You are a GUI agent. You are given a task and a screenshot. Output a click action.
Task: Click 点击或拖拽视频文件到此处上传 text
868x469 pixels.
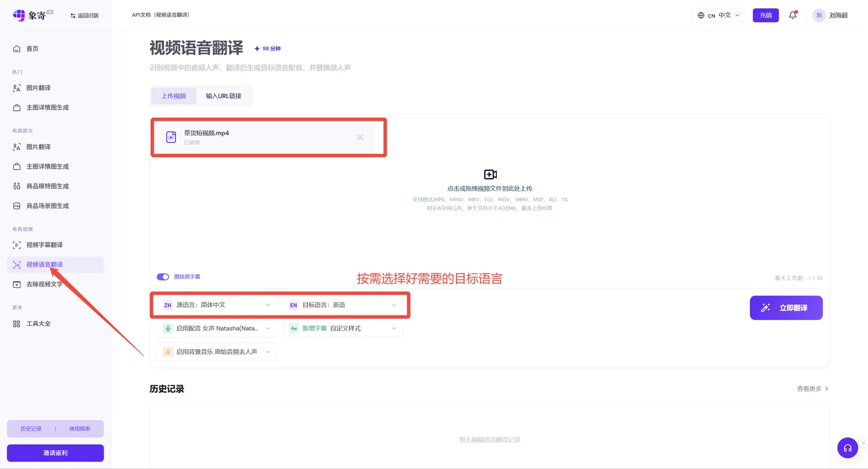pos(490,189)
